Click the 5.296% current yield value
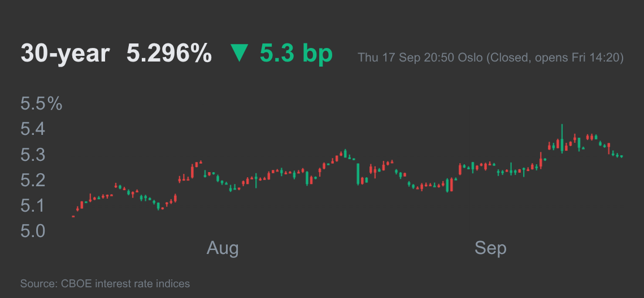This screenshot has height=298, width=644. coord(169,54)
